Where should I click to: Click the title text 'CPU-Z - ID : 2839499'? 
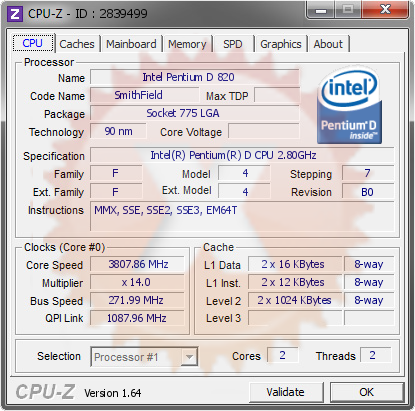[x=88, y=14]
